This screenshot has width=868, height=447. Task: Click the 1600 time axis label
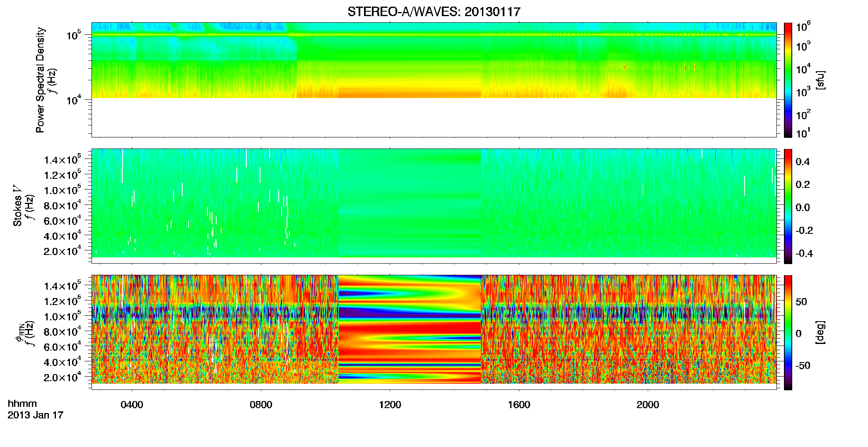519,405
